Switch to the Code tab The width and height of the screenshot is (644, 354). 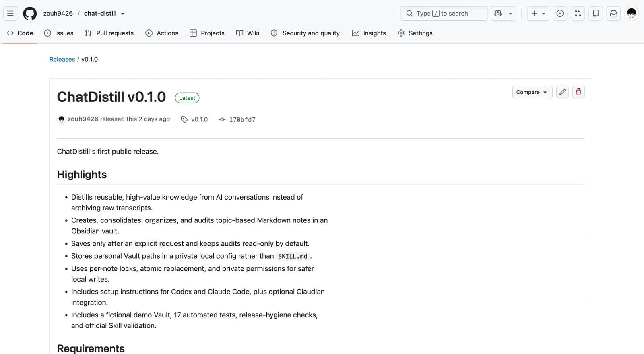[20, 33]
